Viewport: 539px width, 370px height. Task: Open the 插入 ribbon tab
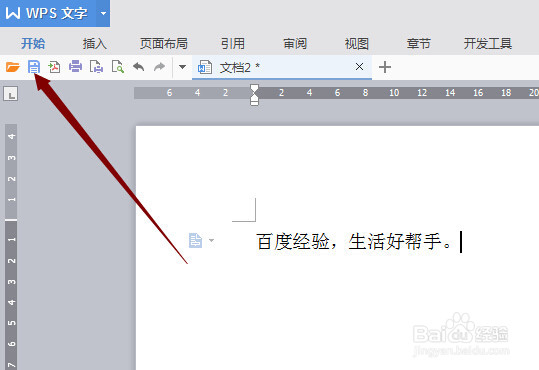coord(95,44)
